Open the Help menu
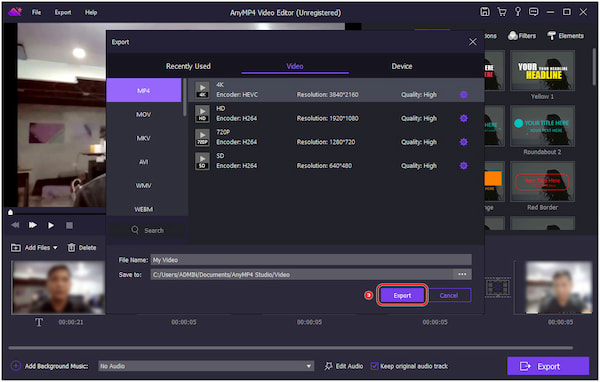Viewport: 600px width, 382px height. pyautogui.click(x=91, y=12)
